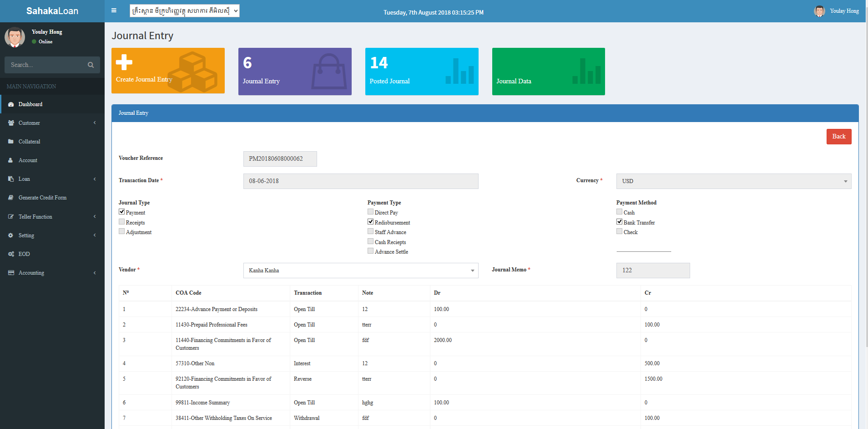Click the user avatar in top right header

(x=819, y=11)
